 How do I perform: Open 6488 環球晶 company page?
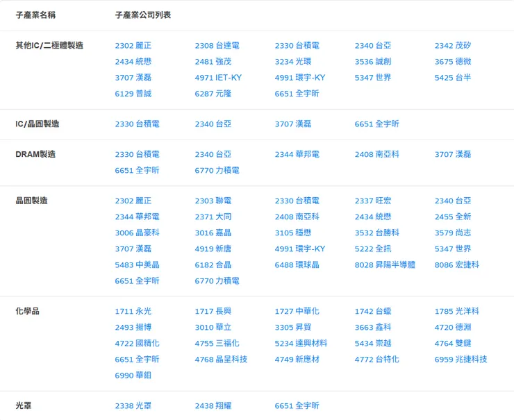tap(297, 265)
